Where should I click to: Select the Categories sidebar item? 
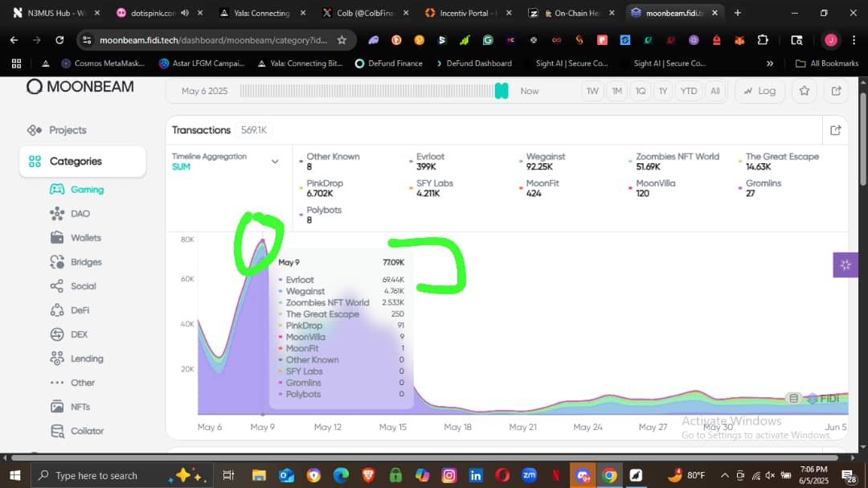tap(83, 161)
